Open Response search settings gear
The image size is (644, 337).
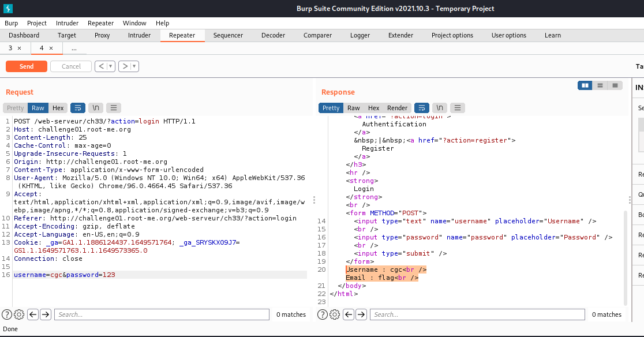click(x=335, y=314)
